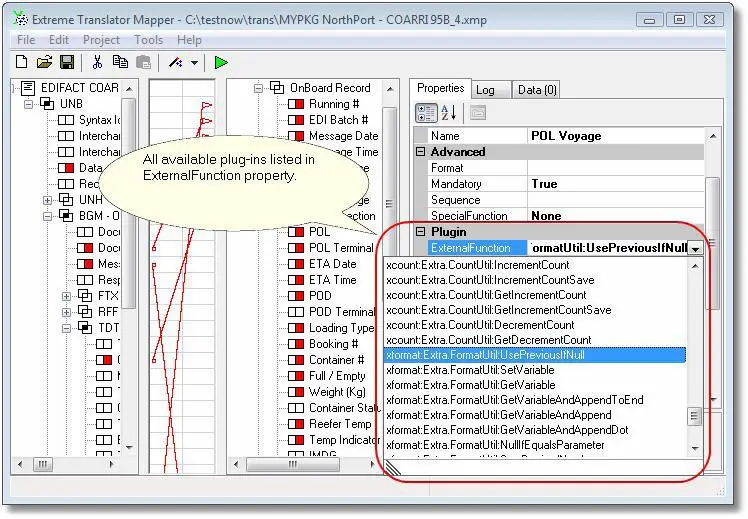The width and height of the screenshot is (748, 519).
Task: Click the Cut scissors toolbar icon
Action: point(97,62)
